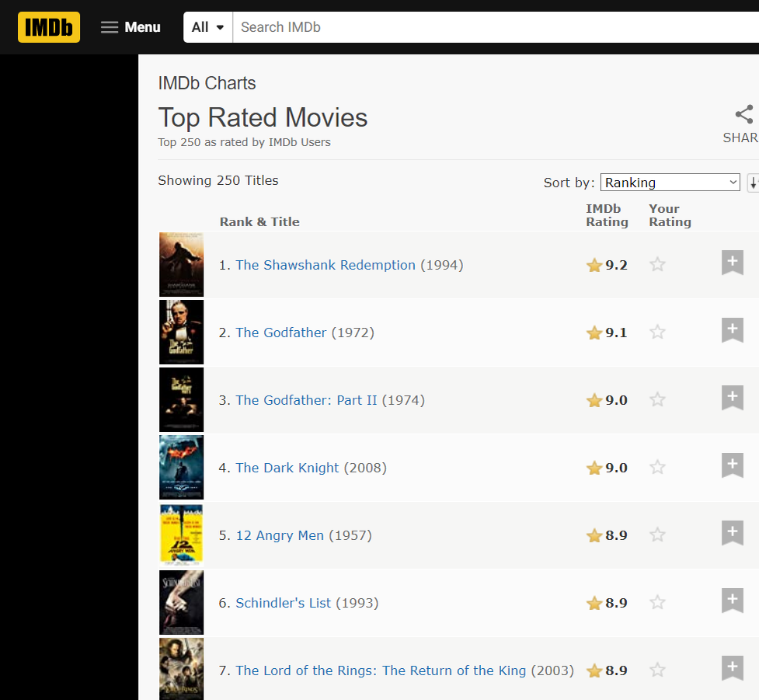Add The Godfather: Part II to watchlist
This screenshot has height=700, width=759.
pos(733,398)
